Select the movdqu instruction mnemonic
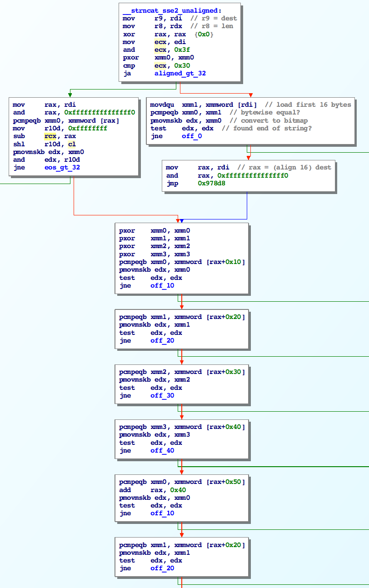 click(x=162, y=105)
